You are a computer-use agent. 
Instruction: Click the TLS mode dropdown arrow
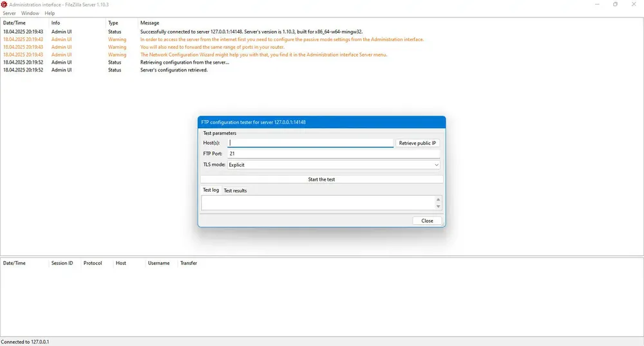point(436,165)
